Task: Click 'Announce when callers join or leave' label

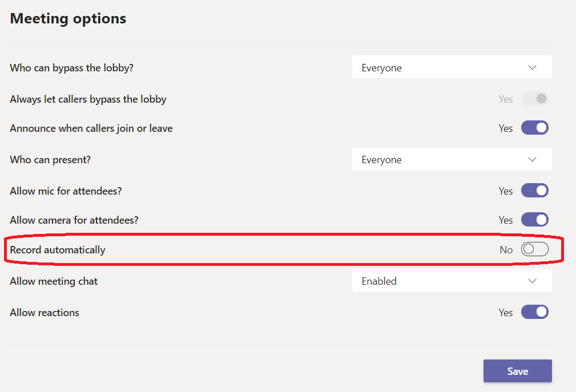Action: coord(91,128)
